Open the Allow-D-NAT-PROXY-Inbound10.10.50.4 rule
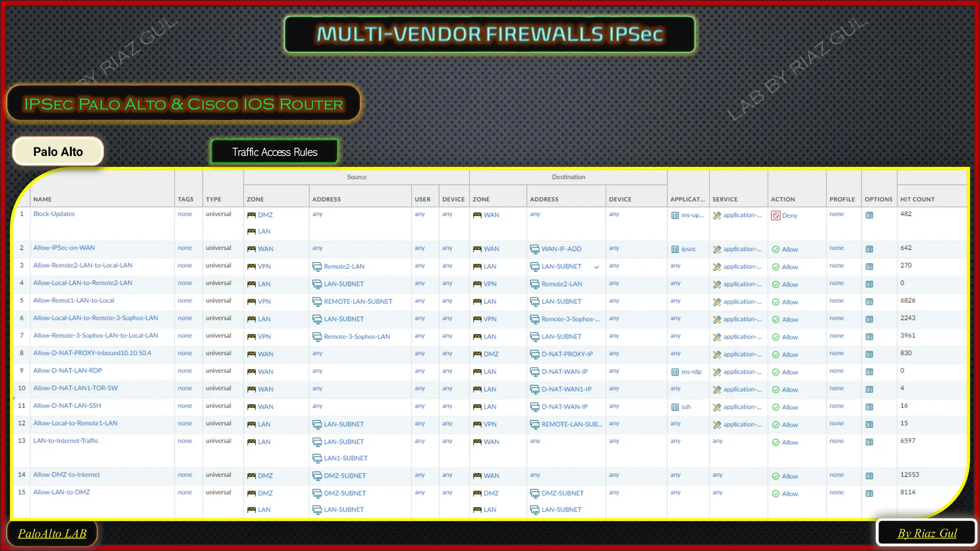Image resolution: width=980 pixels, height=551 pixels. pyautogui.click(x=92, y=353)
